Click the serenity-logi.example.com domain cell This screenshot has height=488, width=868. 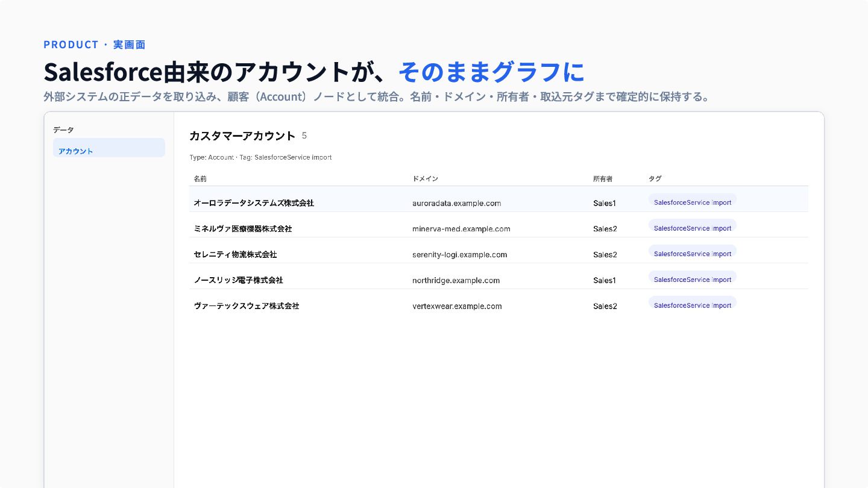coord(460,255)
